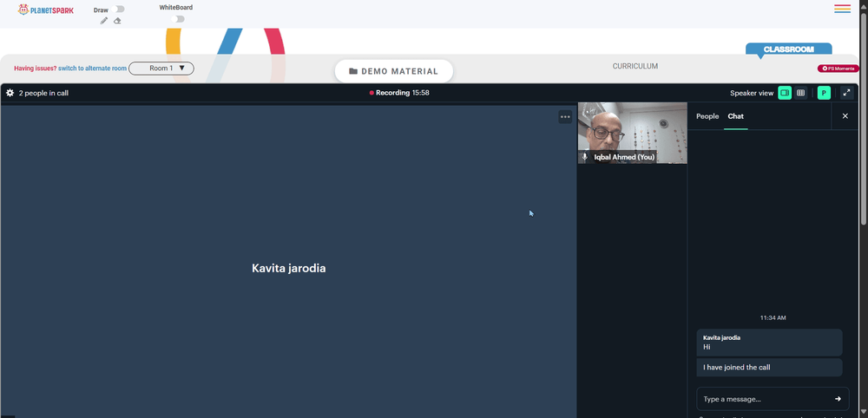
Task: Click switch to alternate room link
Action: tap(93, 69)
